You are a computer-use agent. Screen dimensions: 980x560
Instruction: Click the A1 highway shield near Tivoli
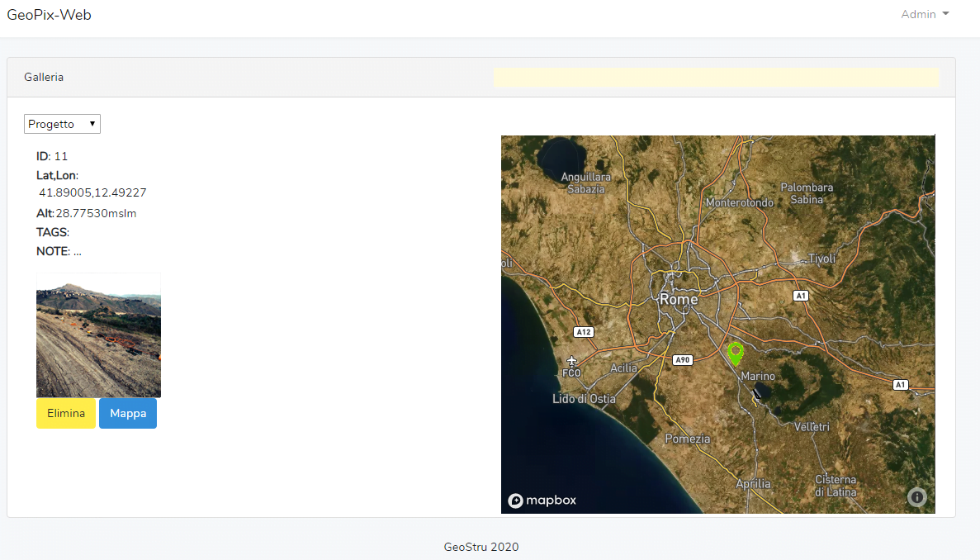800,295
